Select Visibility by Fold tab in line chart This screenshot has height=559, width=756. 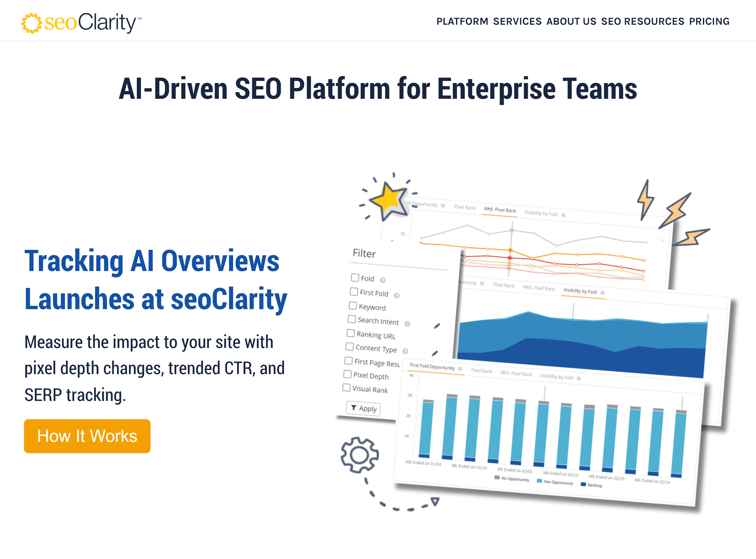point(541,213)
